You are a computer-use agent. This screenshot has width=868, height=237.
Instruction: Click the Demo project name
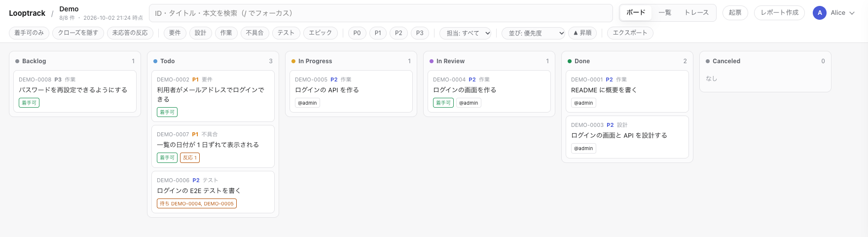pos(69,9)
